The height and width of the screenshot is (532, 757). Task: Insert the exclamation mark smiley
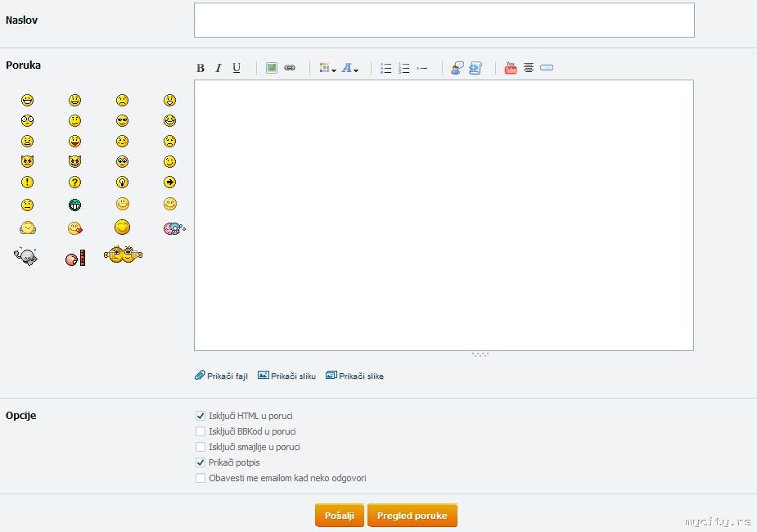tap(28, 182)
